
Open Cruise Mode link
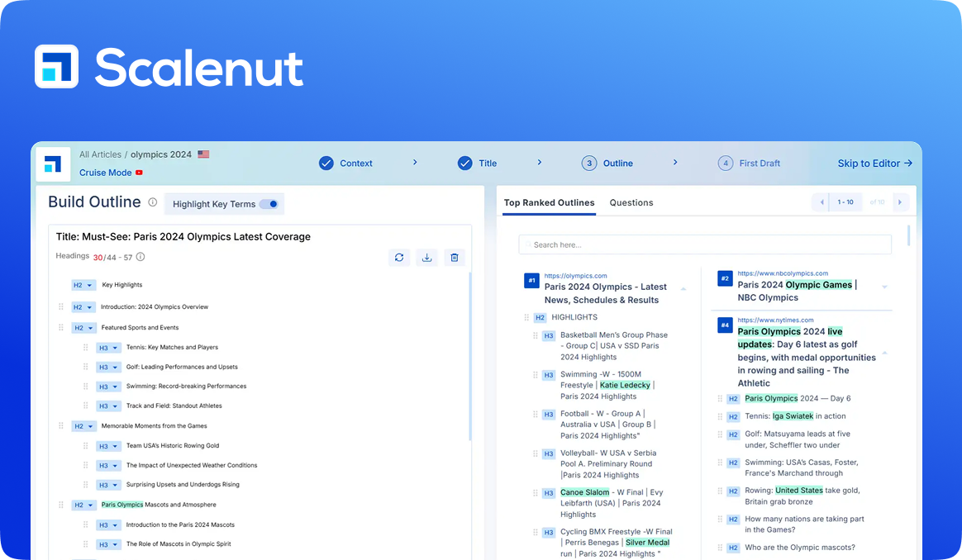(x=106, y=173)
